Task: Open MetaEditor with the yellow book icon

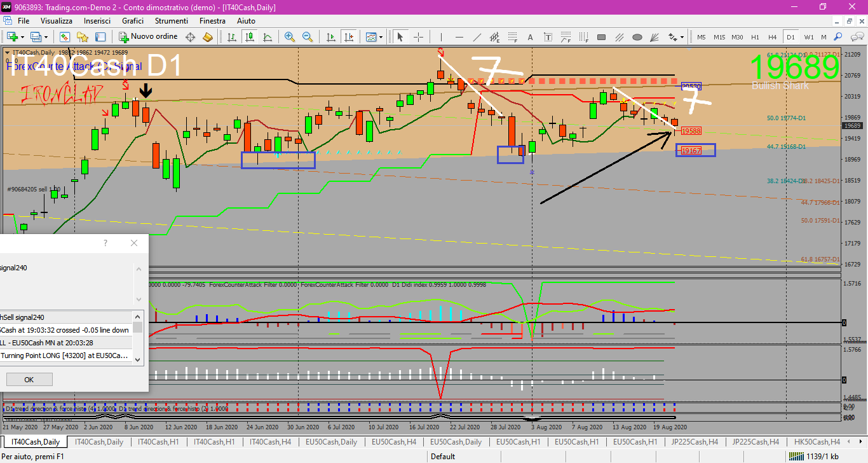Action: 208,37
